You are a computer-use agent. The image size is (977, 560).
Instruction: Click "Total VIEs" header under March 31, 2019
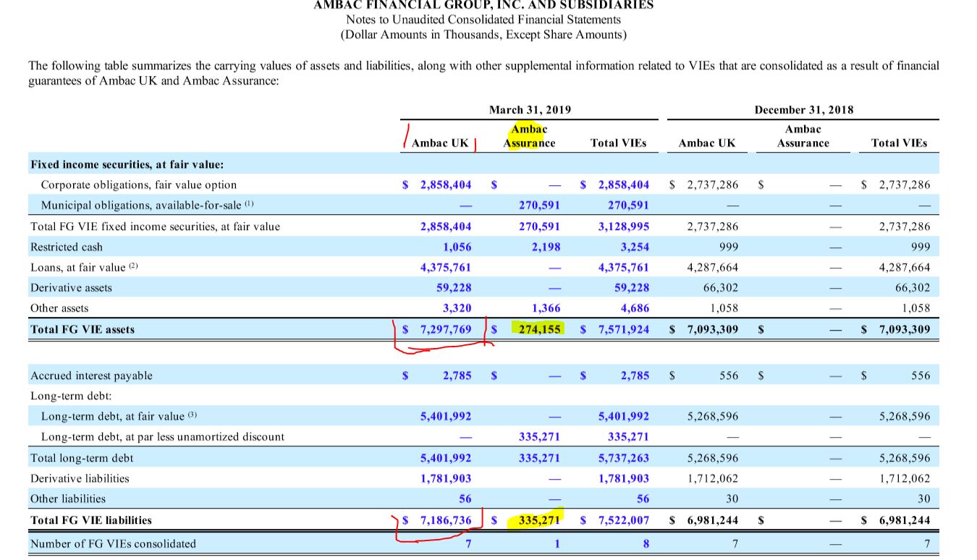(x=618, y=143)
